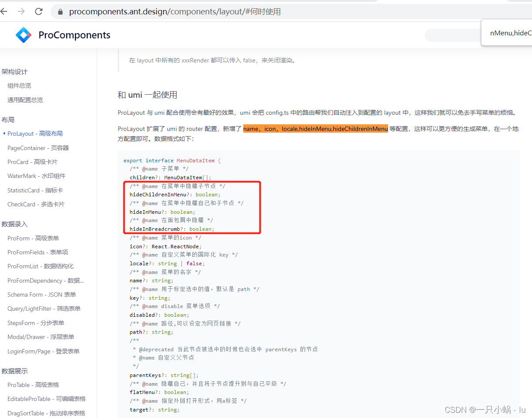Open StepsForm - 分步表单 page
Screen dimensions: 532x418
[36, 323]
